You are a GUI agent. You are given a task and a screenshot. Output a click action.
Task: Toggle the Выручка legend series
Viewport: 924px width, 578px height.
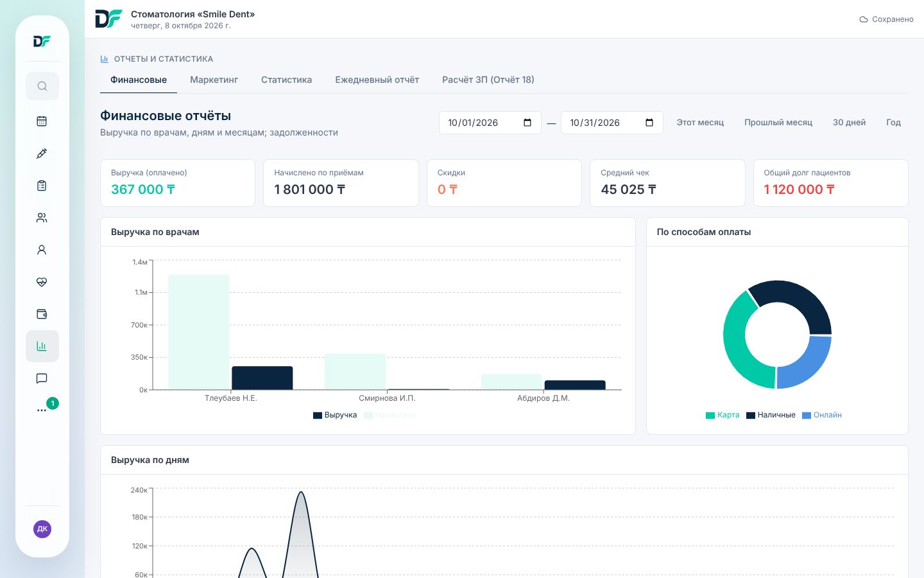(335, 415)
